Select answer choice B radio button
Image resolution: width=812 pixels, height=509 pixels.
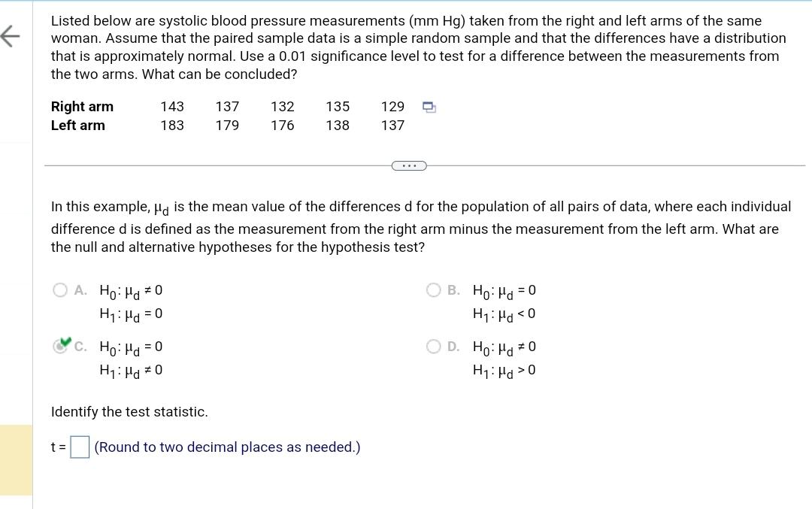[433, 289]
